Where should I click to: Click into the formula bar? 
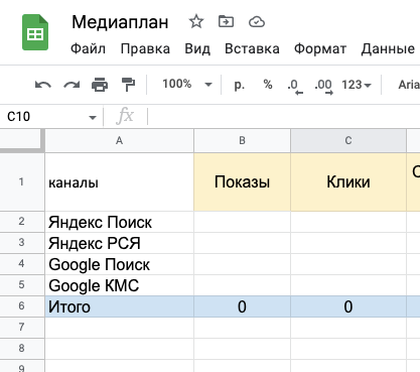tap(283, 117)
